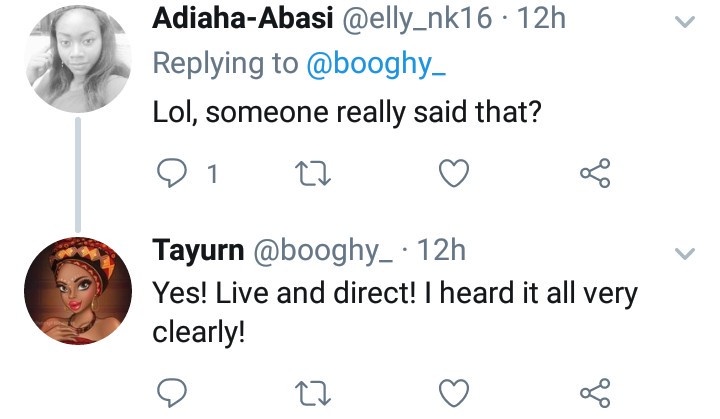Share Tayurn's tweet
720x419 pixels.
point(595,391)
